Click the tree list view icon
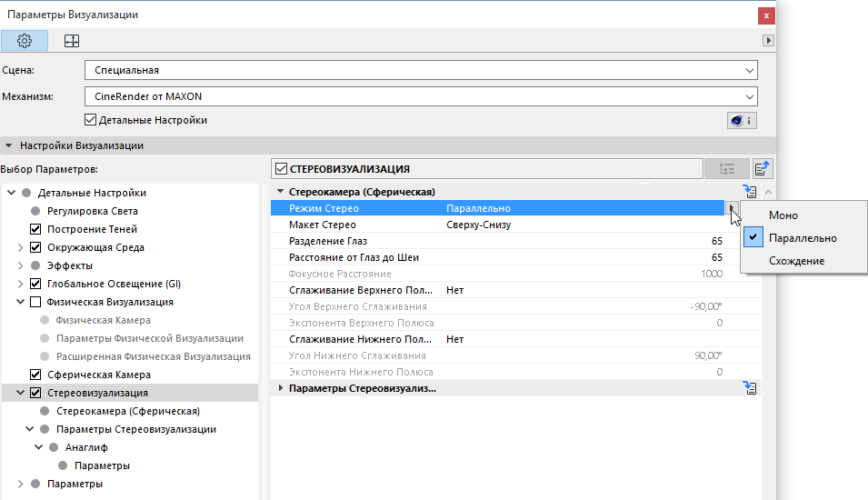The height and width of the screenshot is (500, 868). pyautogui.click(x=726, y=168)
